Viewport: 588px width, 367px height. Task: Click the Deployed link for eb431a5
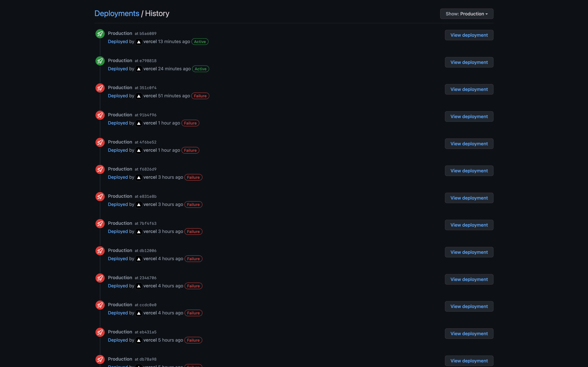click(118, 340)
